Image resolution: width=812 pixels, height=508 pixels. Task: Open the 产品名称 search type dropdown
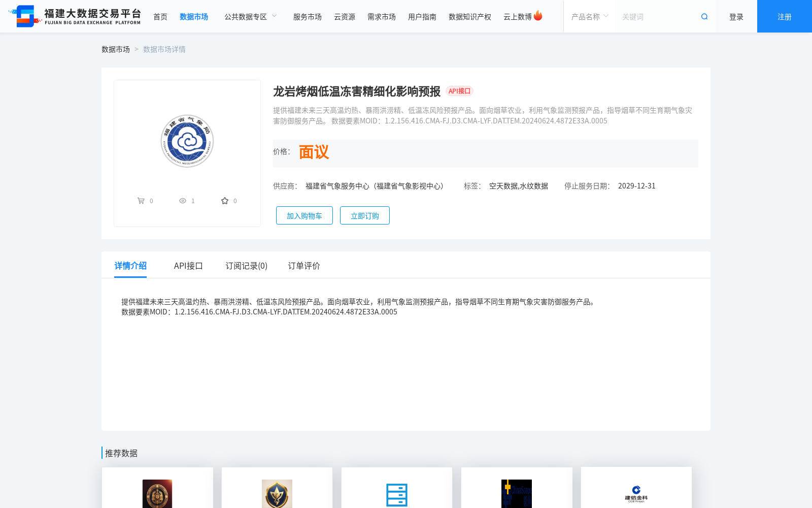[x=589, y=17]
